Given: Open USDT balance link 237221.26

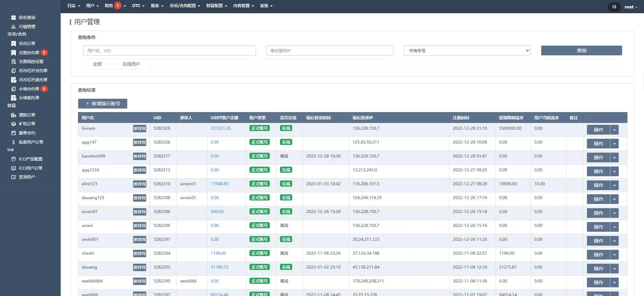Looking at the screenshot, I should 221,128.
